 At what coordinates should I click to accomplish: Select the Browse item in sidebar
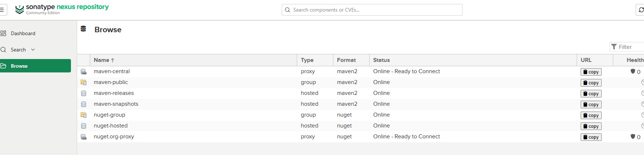[x=35, y=66]
